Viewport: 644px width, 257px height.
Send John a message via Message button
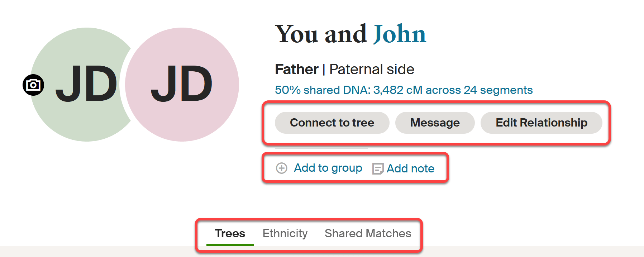(x=435, y=123)
